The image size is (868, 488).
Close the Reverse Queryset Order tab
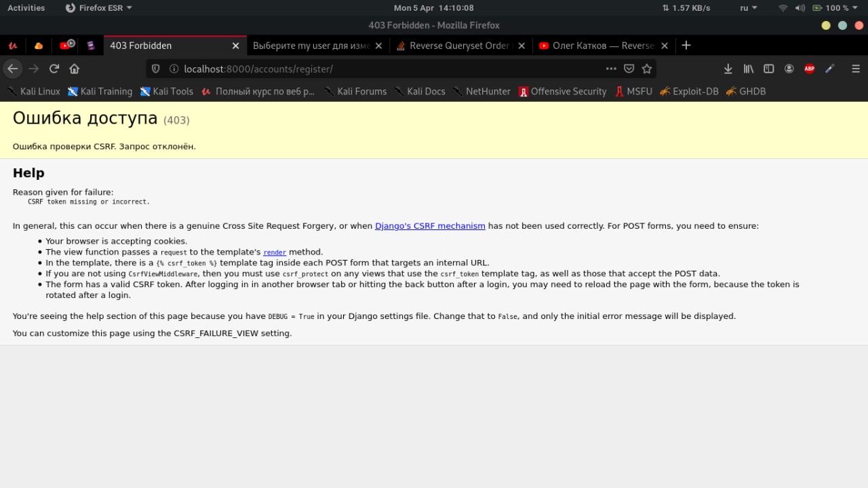[x=521, y=45]
